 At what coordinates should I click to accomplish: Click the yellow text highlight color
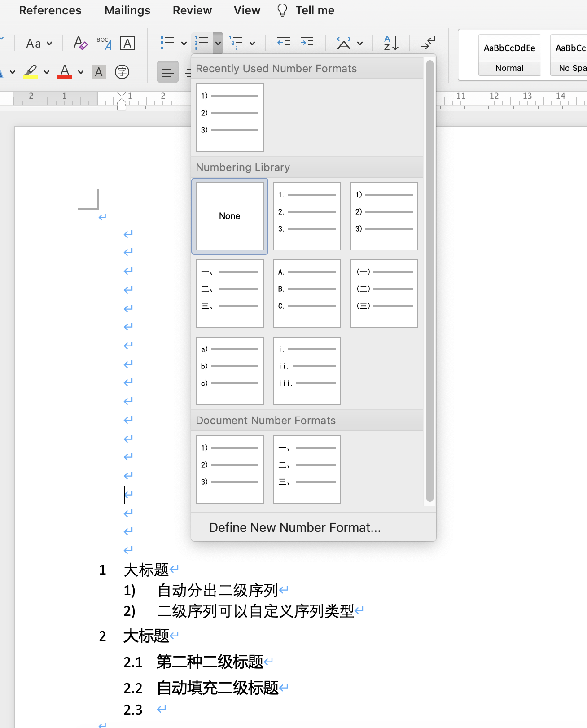pyautogui.click(x=31, y=72)
